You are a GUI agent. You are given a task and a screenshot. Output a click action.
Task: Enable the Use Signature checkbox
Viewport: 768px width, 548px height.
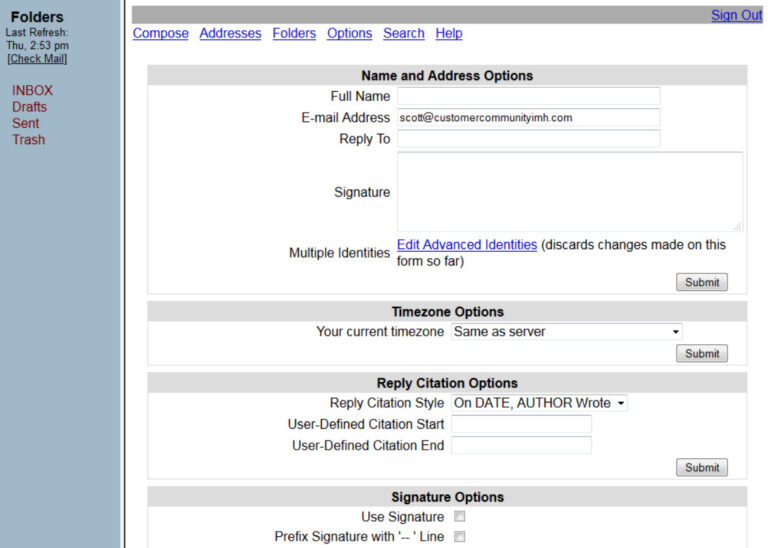point(460,517)
